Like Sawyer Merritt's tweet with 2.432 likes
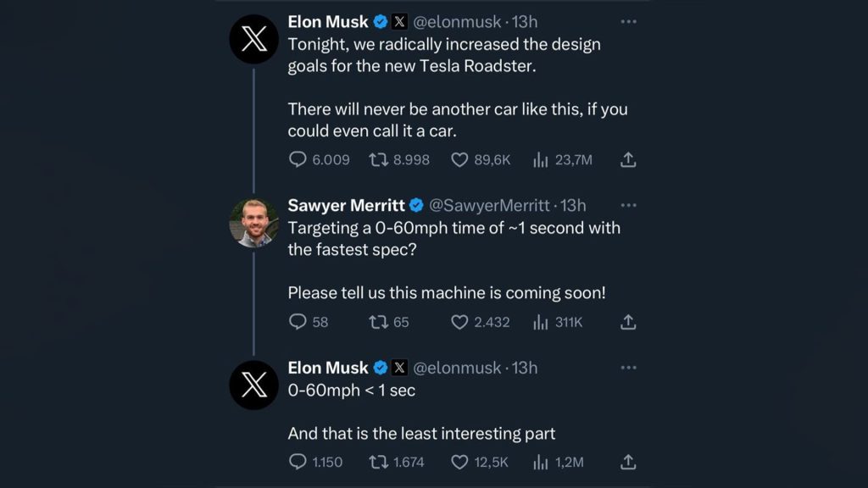The height and width of the screenshot is (488, 868). [x=459, y=322]
